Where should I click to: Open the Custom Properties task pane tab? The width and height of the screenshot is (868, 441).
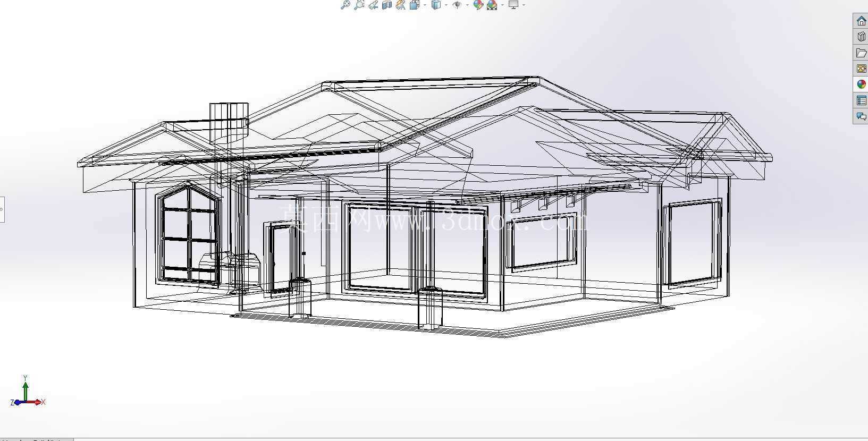click(x=861, y=100)
